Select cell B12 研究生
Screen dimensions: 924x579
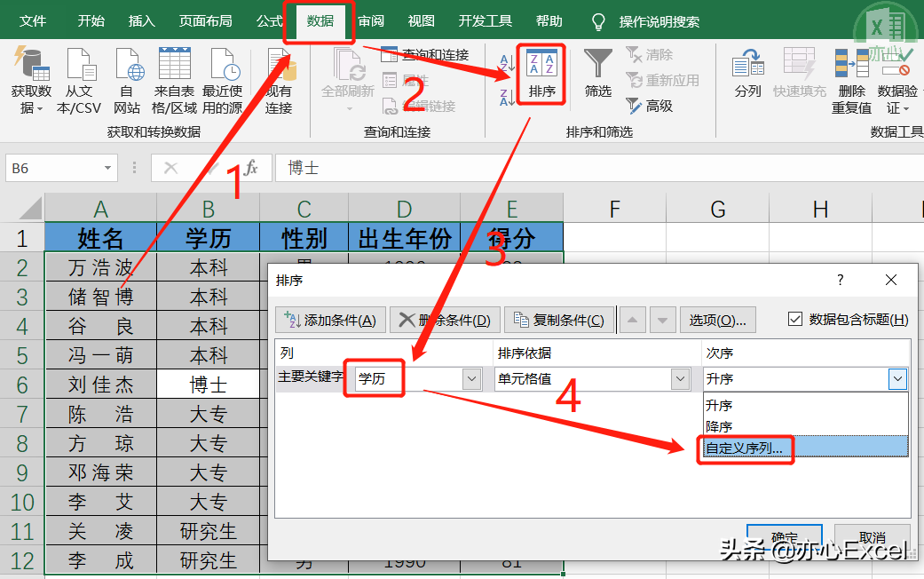(208, 560)
